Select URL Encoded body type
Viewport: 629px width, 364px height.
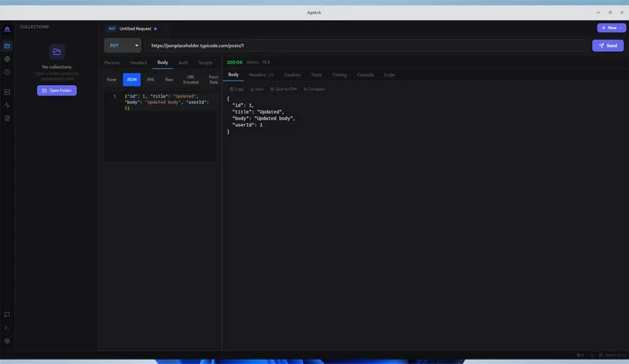pos(191,80)
